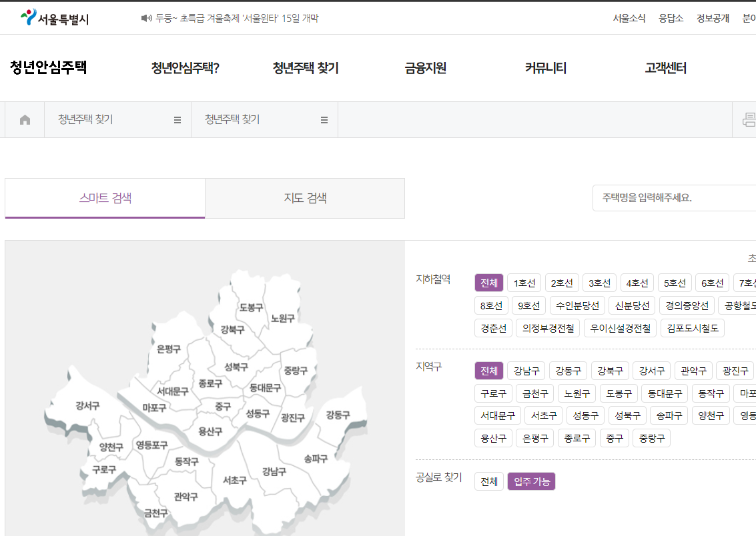
Task: Select the 신분당선 filter
Action: (632, 305)
